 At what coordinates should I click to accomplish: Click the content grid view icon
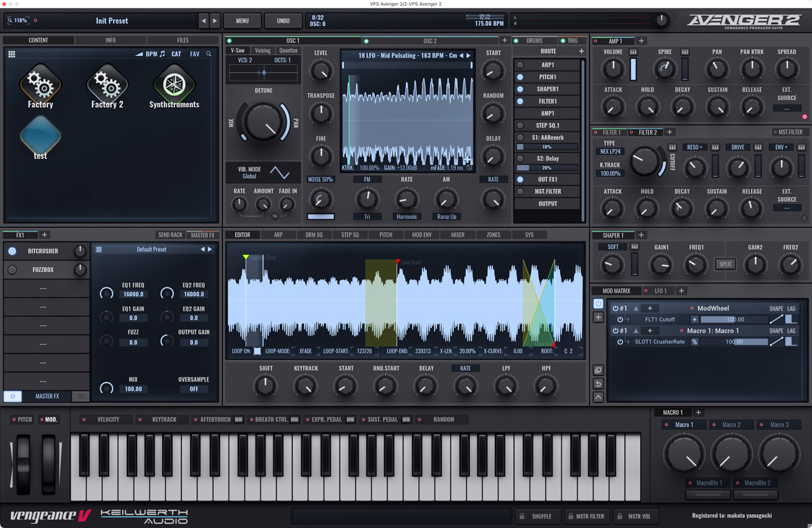point(11,55)
